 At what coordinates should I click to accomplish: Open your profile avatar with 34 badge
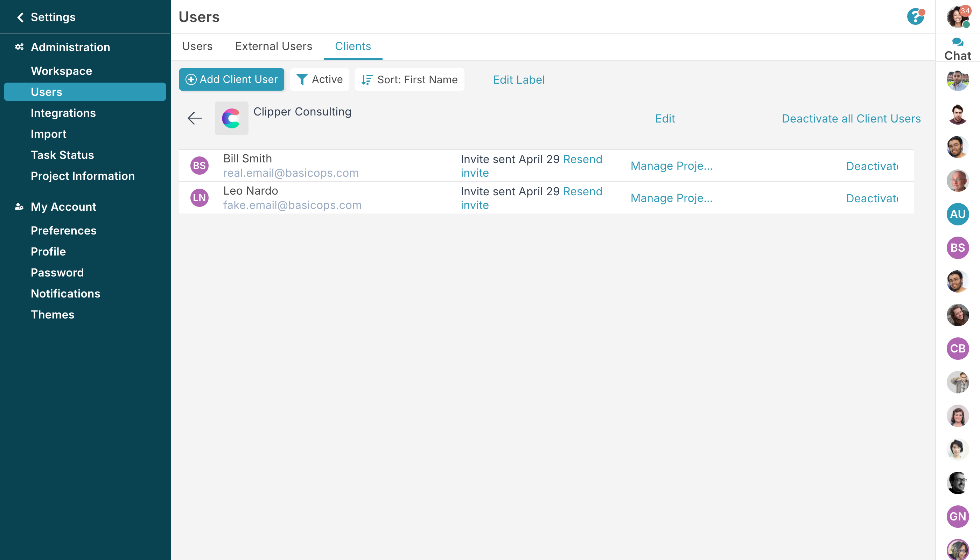click(957, 17)
